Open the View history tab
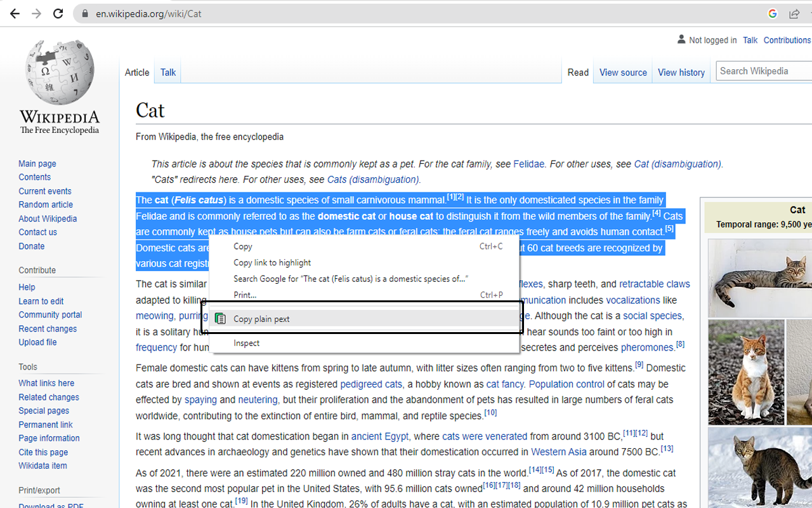 click(x=681, y=72)
